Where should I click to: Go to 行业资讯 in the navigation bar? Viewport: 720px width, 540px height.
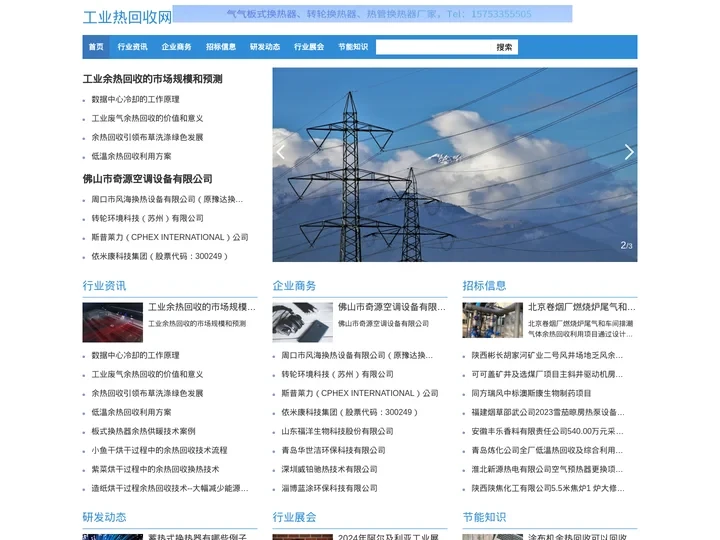tap(132, 47)
